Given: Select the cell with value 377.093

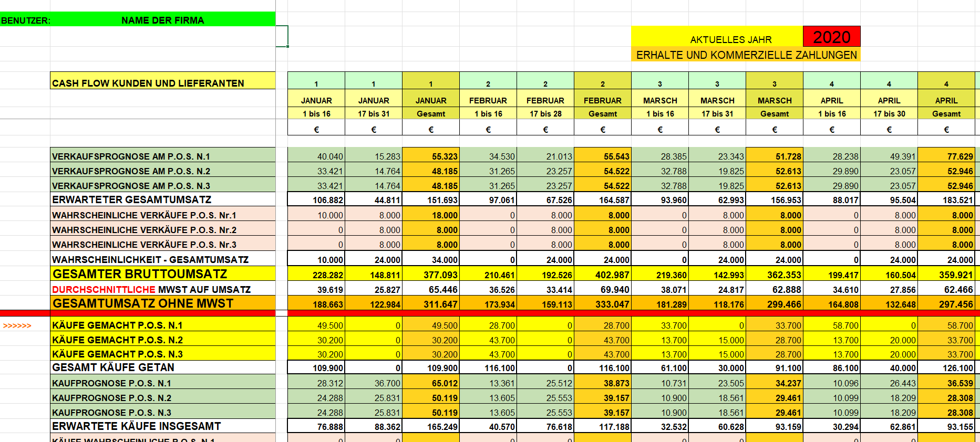Looking at the screenshot, I should (431, 275).
